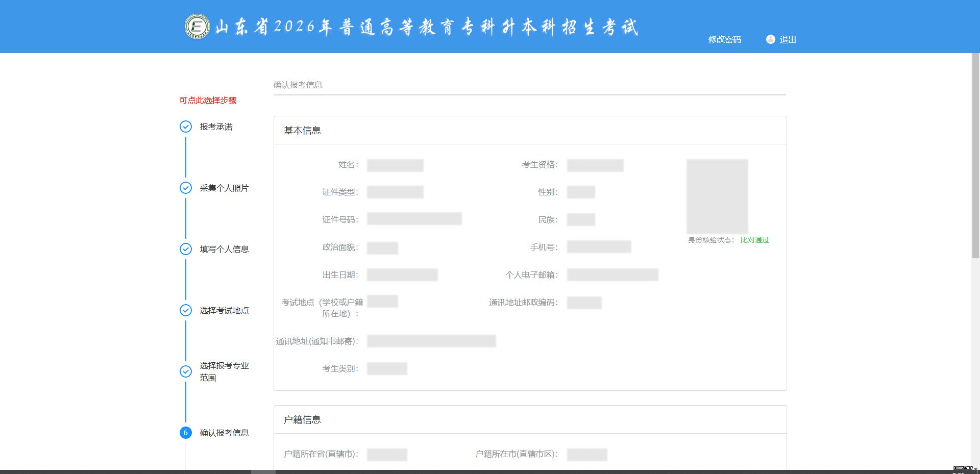Navigate to 填写个人信息 step

224,249
